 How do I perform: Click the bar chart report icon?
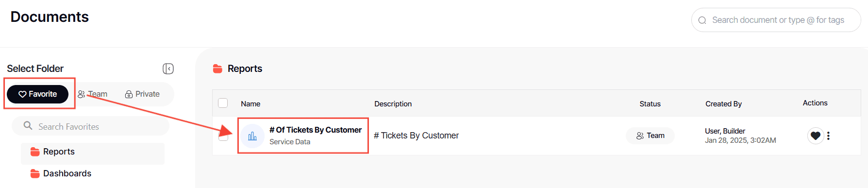[x=252, y=136]
